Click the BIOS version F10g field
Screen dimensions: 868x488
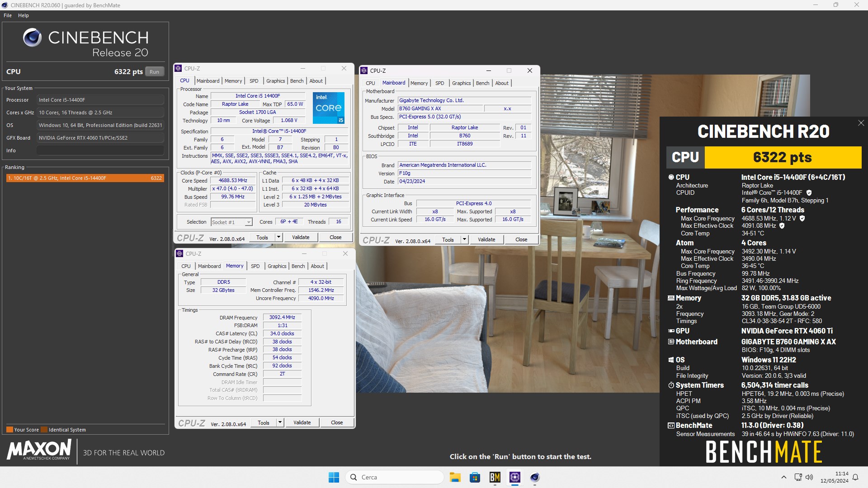(464, 173)
